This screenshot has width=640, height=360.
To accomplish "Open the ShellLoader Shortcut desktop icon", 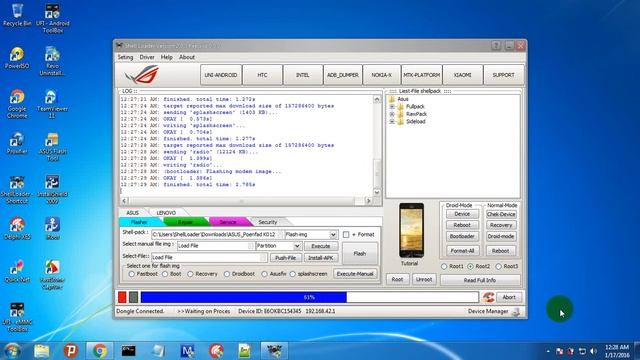I will click(17, 189).
